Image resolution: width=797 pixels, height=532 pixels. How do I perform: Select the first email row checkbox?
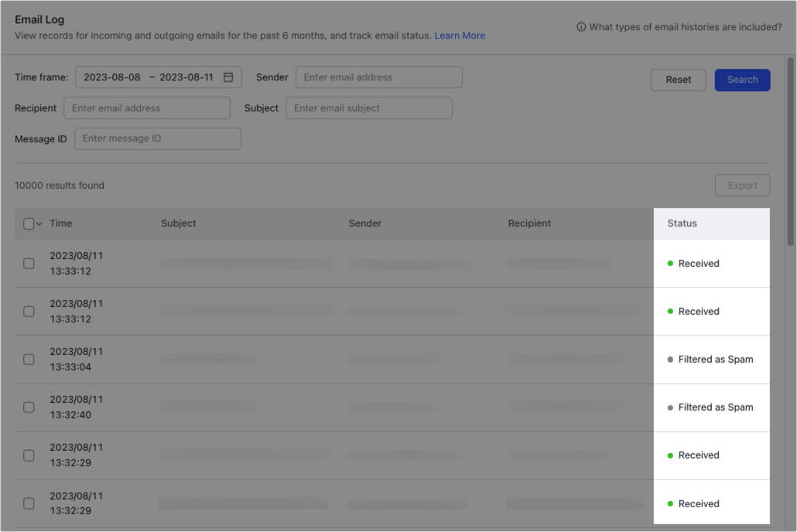tap(29, 263)
